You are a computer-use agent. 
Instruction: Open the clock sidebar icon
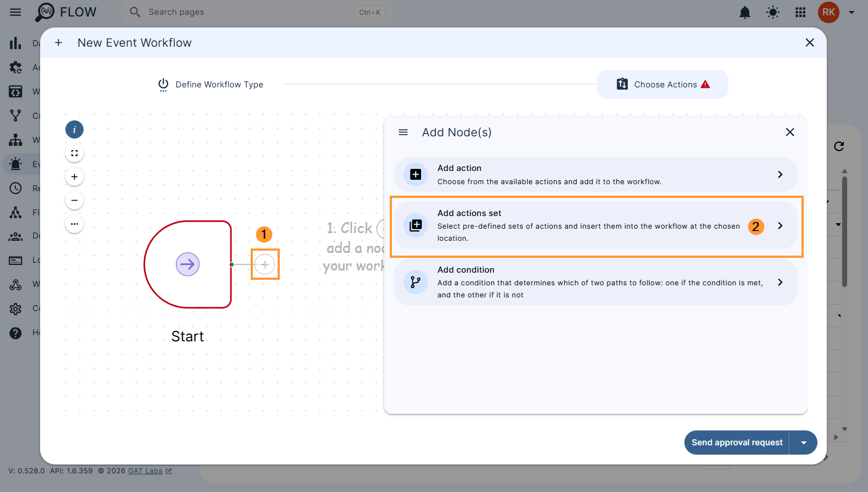coord(15,188)
